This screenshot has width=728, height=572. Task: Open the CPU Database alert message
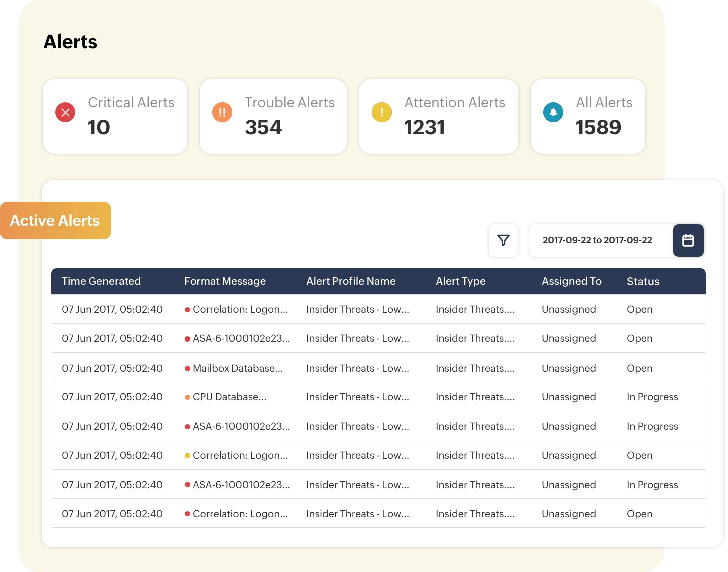[x=230, y=397]
